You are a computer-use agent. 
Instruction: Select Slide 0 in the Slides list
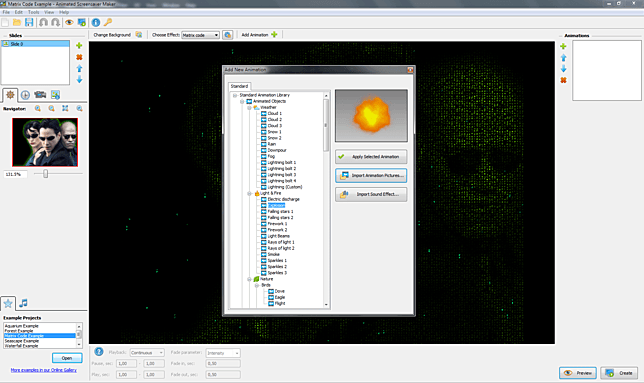coord(35,44)
